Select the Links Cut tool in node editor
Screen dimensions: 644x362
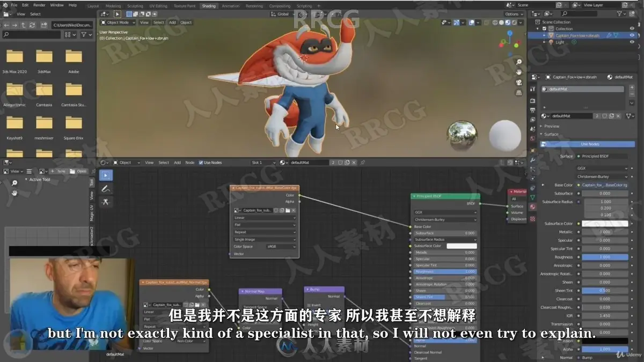point(106,202)
